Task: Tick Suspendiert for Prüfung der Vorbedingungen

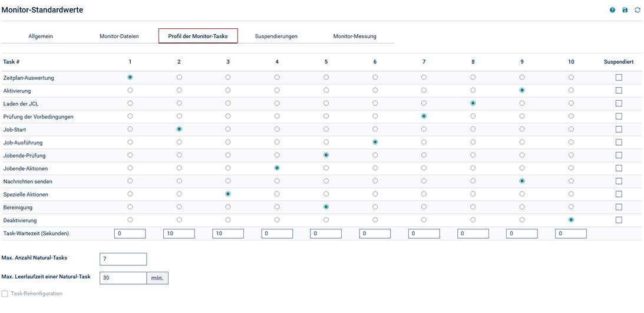Action: [x=619, y=116]
